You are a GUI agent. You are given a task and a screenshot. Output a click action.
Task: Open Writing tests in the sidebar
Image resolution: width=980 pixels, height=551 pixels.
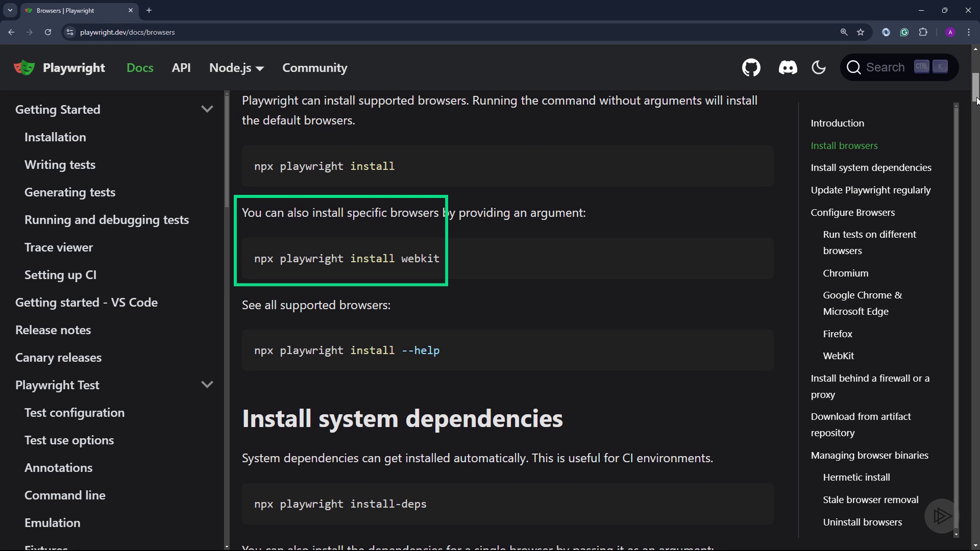pyautogui.click(x=60, y=165)
